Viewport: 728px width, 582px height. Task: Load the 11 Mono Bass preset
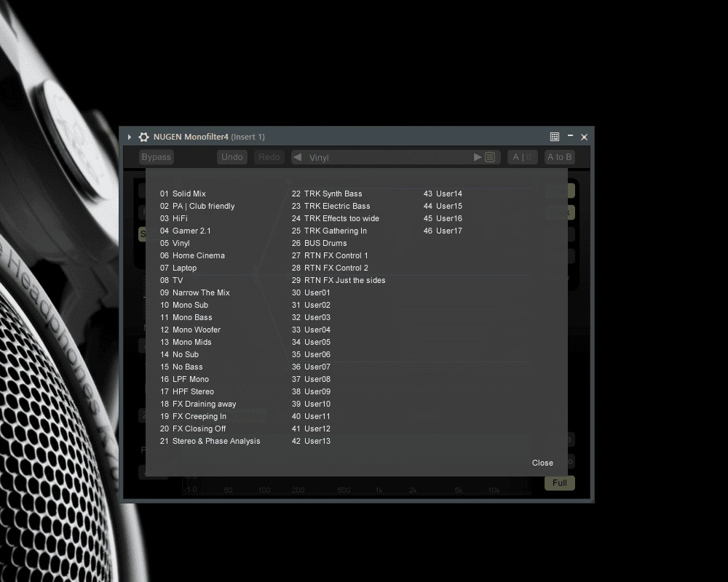pos(186,317)
